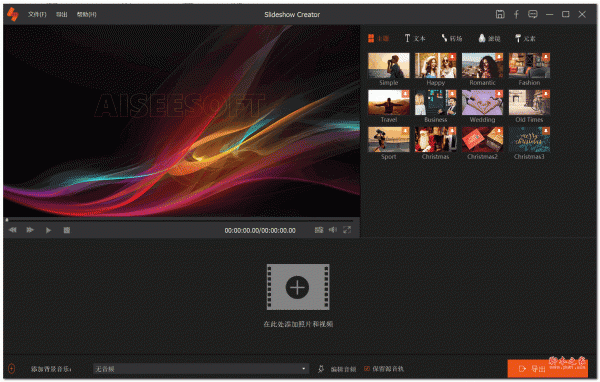
Task: Open the 帮助(H) help menu
Action: point(86,15)
